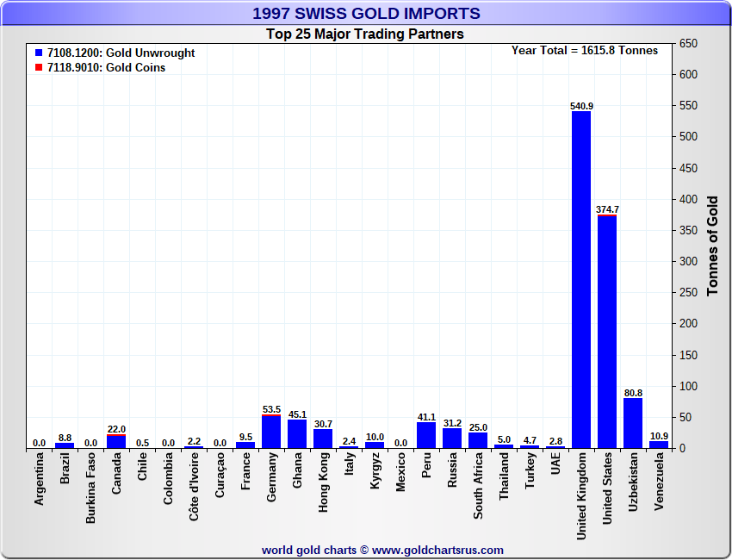
Task: Click the 'Russia' axis label
Action: pyautogui.click(x=452, y=470)
